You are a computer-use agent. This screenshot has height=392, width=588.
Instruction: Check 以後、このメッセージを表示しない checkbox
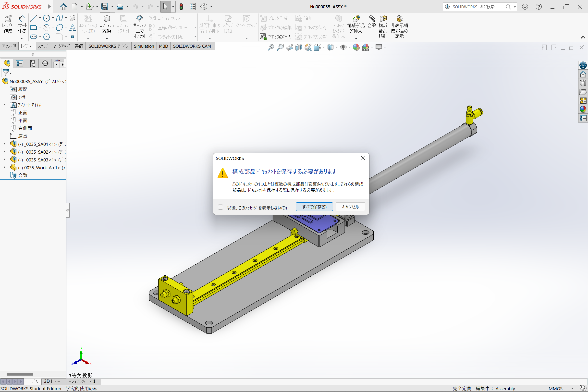coord(220,207)
